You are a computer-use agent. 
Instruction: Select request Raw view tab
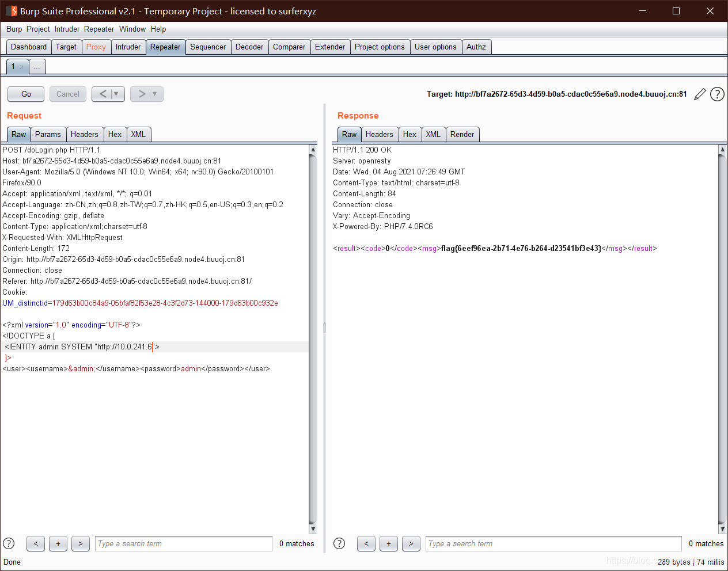19,134
